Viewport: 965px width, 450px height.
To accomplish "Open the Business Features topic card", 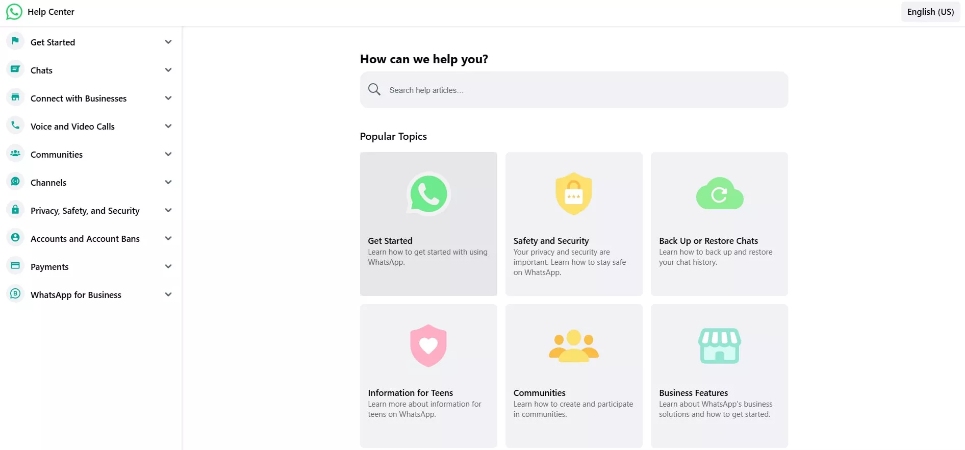I will (719, 375).
